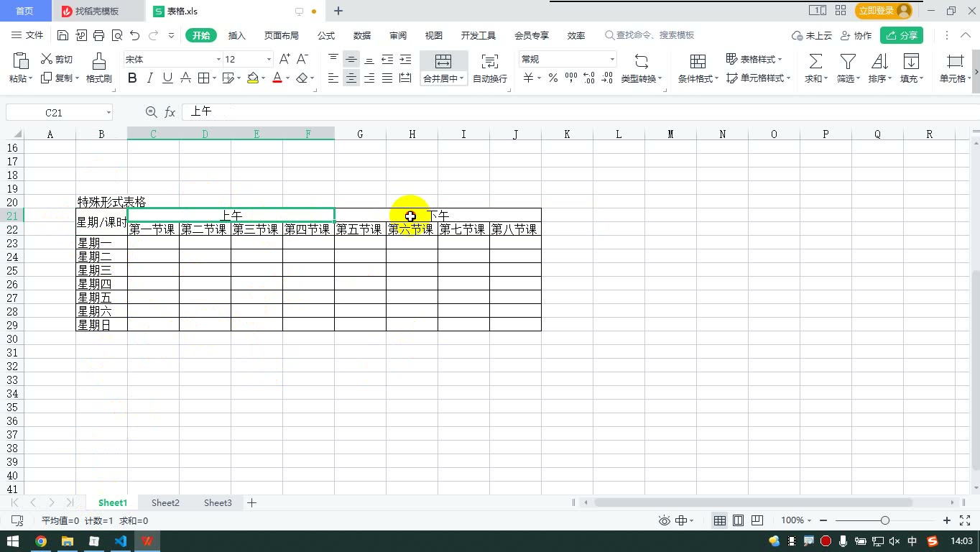
Task: Click the zoom slider handle
Action: coord(884,520)
